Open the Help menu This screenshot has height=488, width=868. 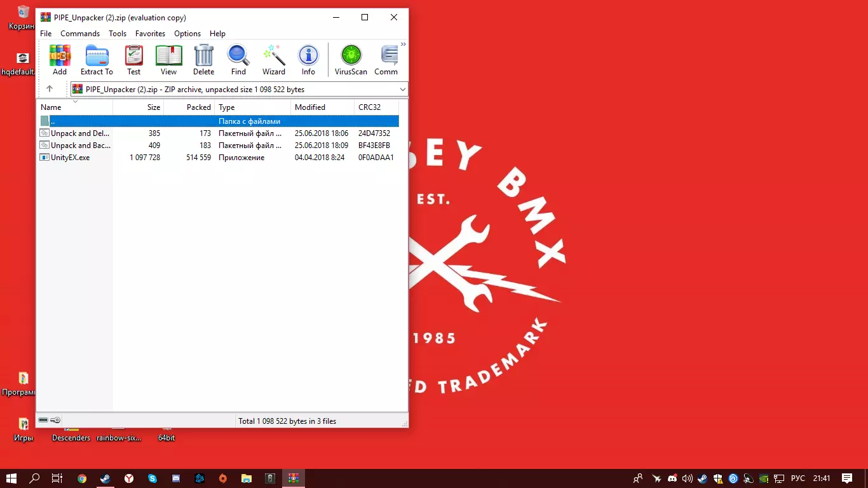217,34
